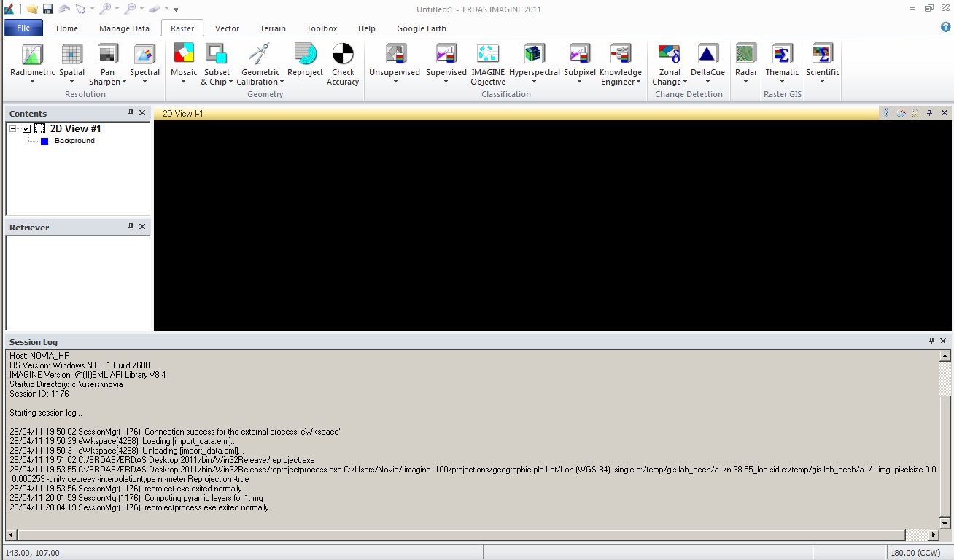Open ERDAS IMAGINE Help question mark
This screenshot has height=560, width=954.
pos(946,28)
